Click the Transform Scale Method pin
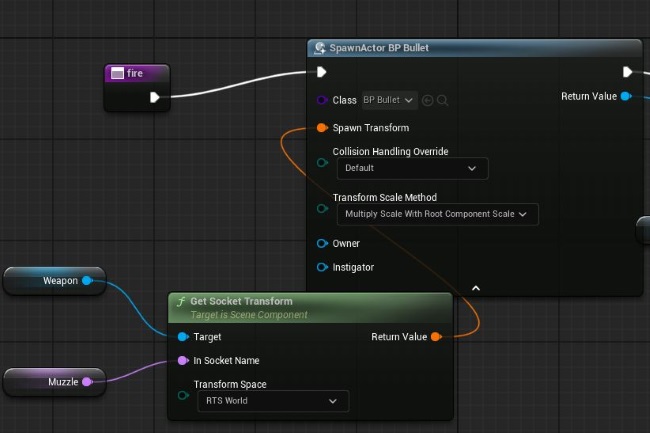The image size is (650, 433). pos(322,208)
